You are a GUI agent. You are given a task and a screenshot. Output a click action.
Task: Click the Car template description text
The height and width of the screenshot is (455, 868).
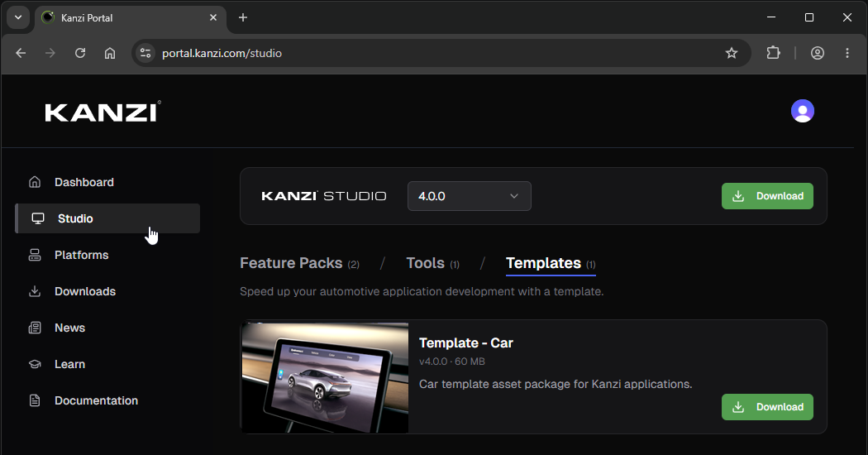(x=556, y=384)
